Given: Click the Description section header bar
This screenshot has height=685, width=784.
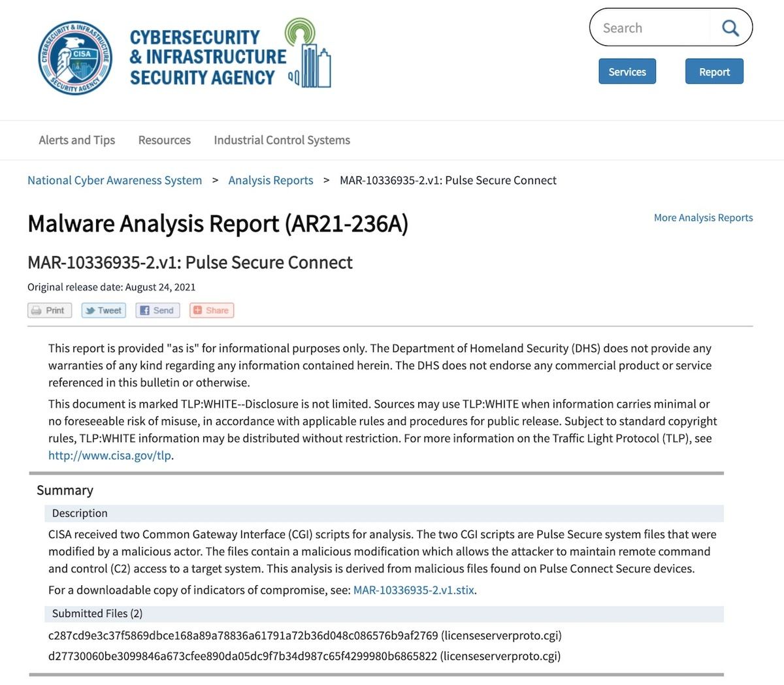Looking at the screenshot, I should pyautogui.click(x=384, y=513).
